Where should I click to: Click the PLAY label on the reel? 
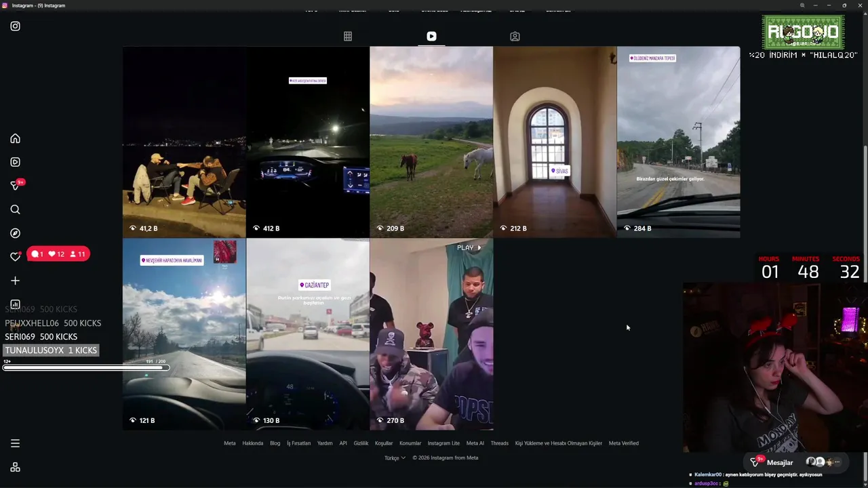tap(469, 248)
